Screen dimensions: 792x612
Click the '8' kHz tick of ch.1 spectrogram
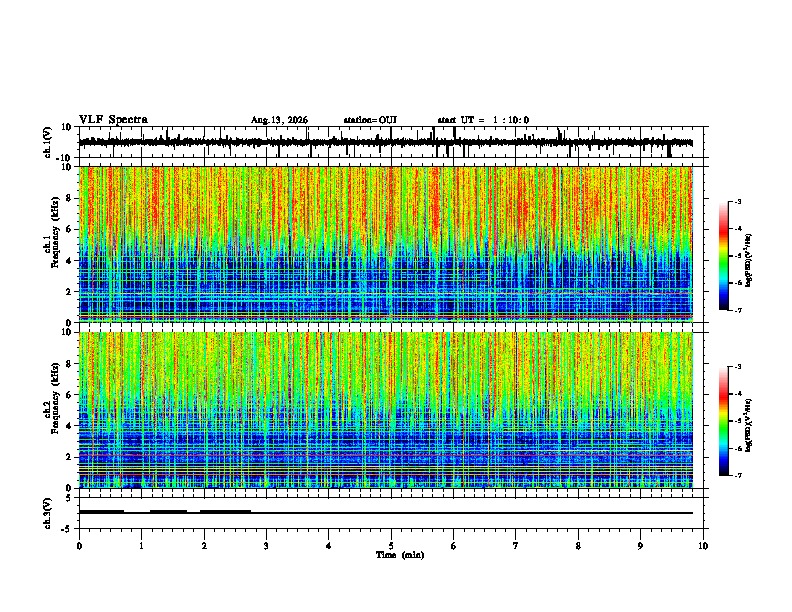tap(70, 198)
